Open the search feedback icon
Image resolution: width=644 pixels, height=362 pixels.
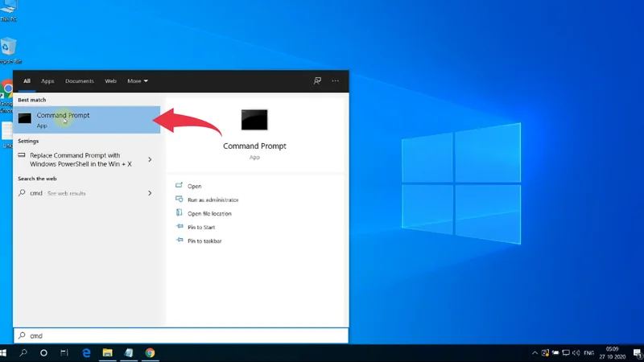[317, 81]
